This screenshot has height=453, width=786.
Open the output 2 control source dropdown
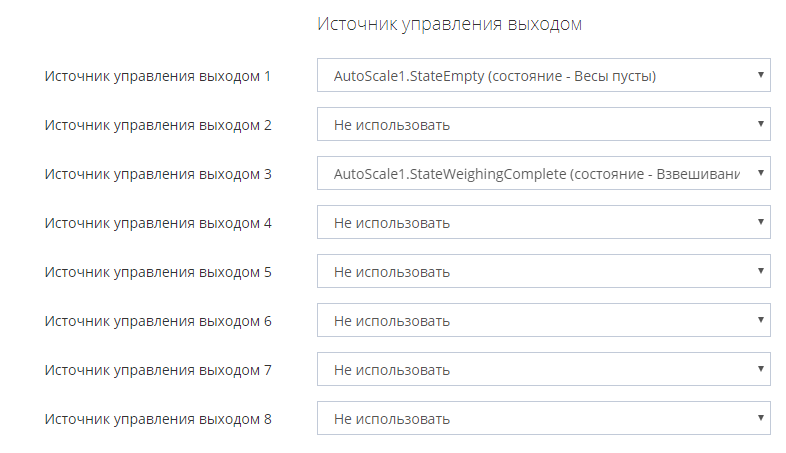point(543,125)
